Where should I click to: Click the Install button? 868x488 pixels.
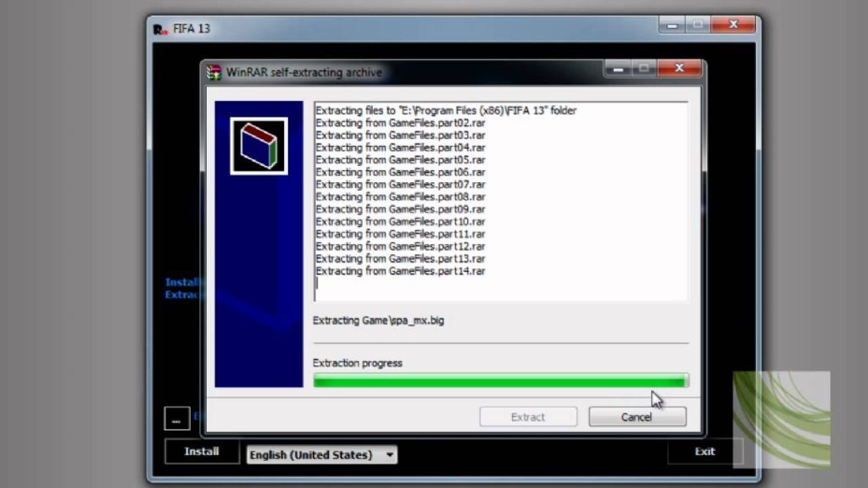[201, 452]
